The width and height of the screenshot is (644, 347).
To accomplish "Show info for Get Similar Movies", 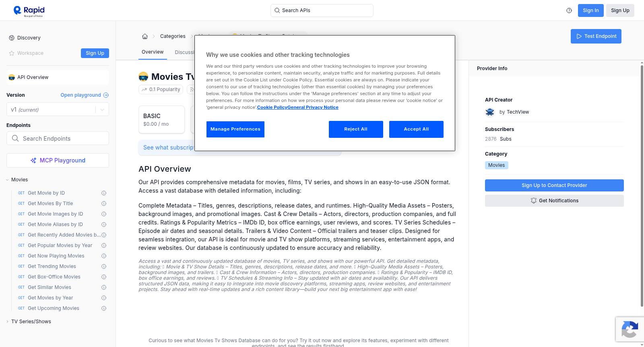I will click(x=104, y=287).
